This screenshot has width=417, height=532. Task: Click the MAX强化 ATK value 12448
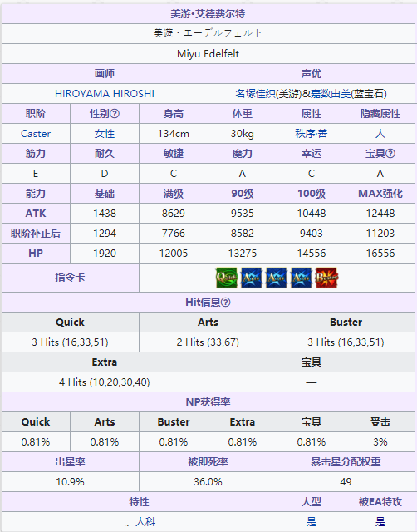click(x=380, y=214)
